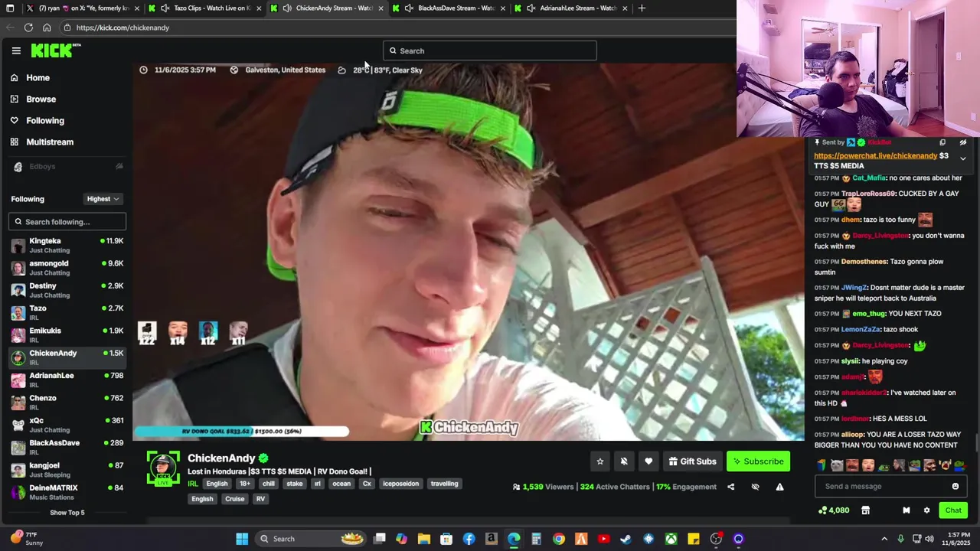Viewport: 980px width, 551px height.
Task: Open Google Chrome from the taskbar
Action: click(x=559, y=539)
